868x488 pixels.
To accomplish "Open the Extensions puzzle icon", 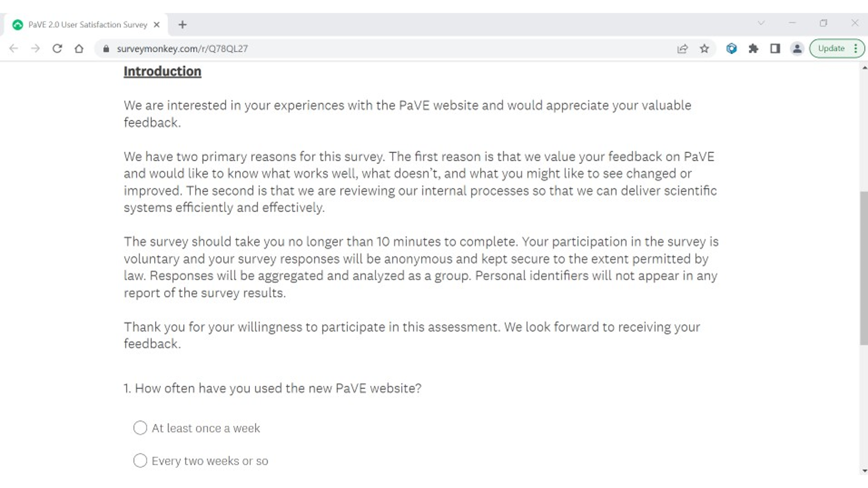I will pyautogui.click(x=753, y=49).
